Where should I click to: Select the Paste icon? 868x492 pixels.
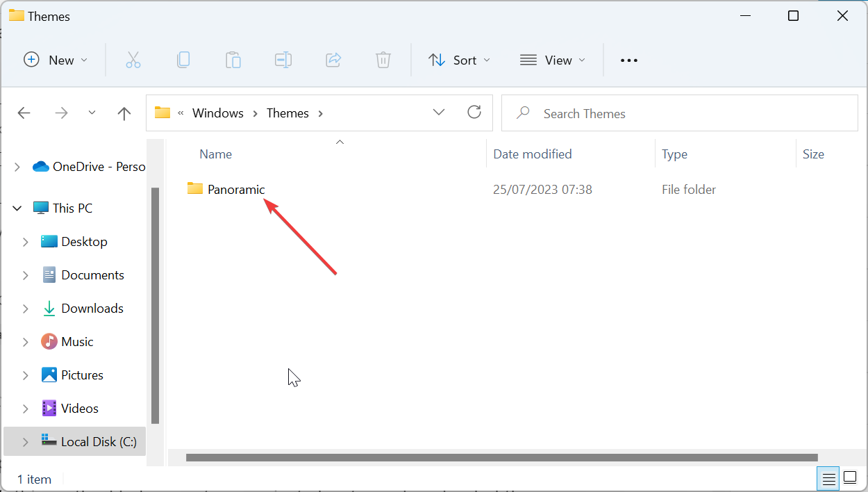pyautogui.click(x=233, y=60)
